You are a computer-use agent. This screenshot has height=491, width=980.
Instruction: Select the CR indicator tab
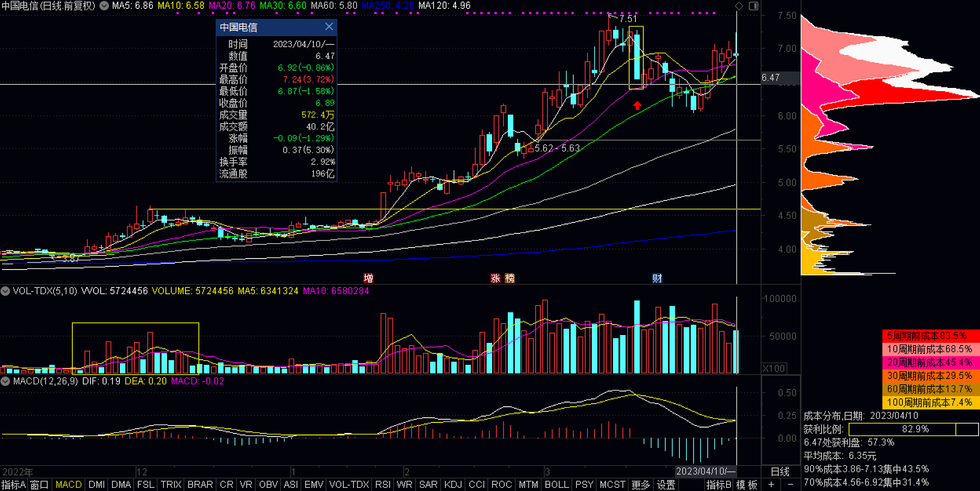coord(227,485)
